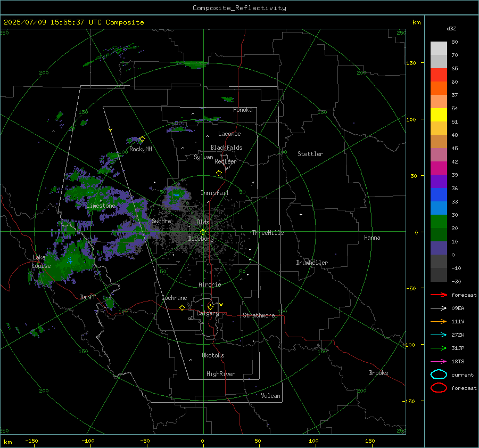Click the asterisk marker above Limestone

(x=101, y=201)
